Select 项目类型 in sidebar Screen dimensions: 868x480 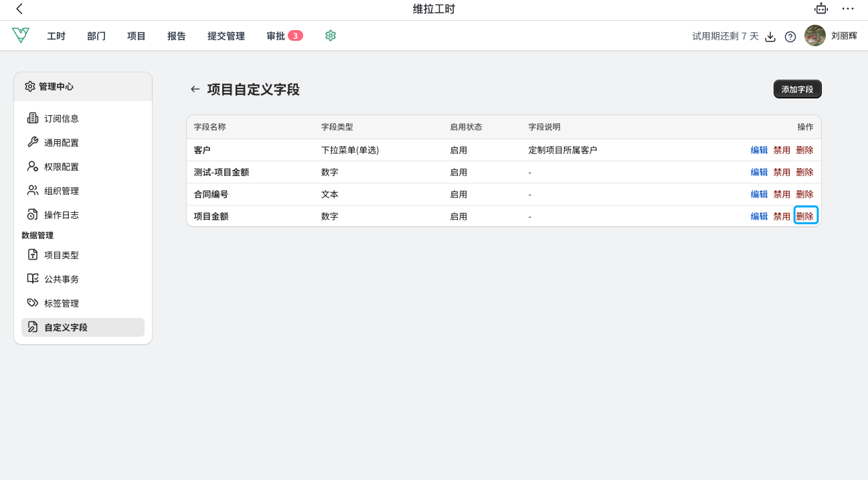click(62, 255)
